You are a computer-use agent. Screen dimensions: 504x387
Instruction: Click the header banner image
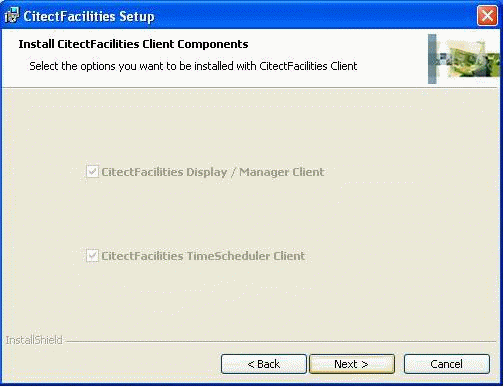tap(464, 59)
